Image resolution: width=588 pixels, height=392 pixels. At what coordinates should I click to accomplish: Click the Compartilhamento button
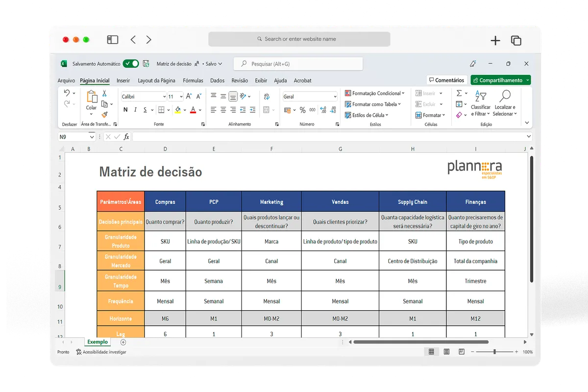[501, 80]
